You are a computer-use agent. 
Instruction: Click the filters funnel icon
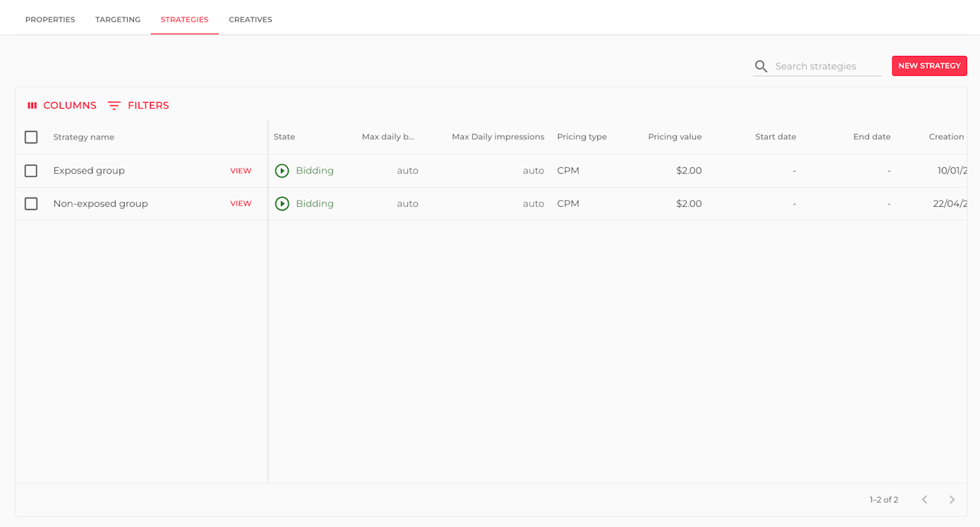click(114, 106)
